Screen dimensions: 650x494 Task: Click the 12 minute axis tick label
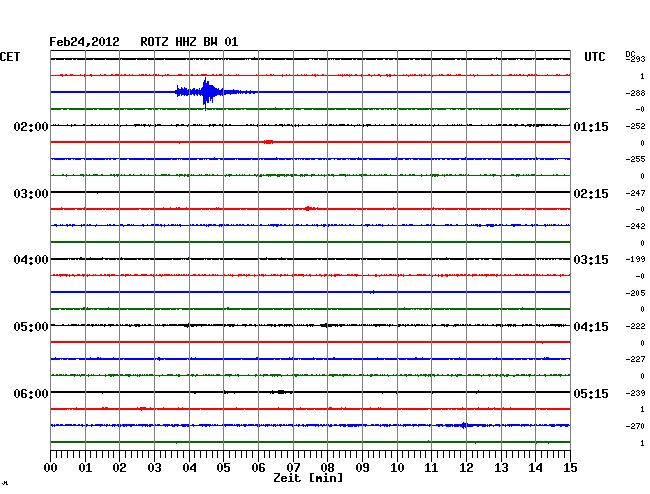coord(466,467)
